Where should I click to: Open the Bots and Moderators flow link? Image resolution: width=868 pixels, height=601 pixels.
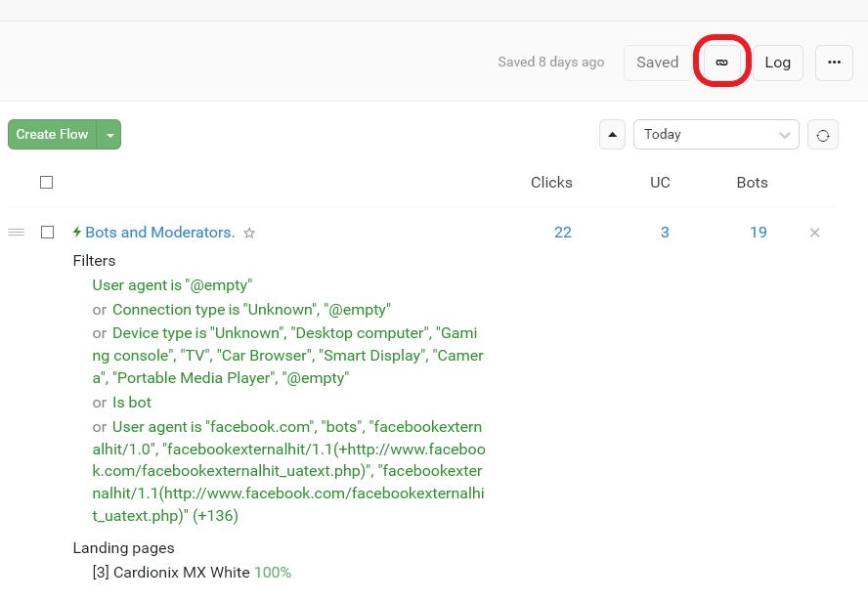click(159, 233)
